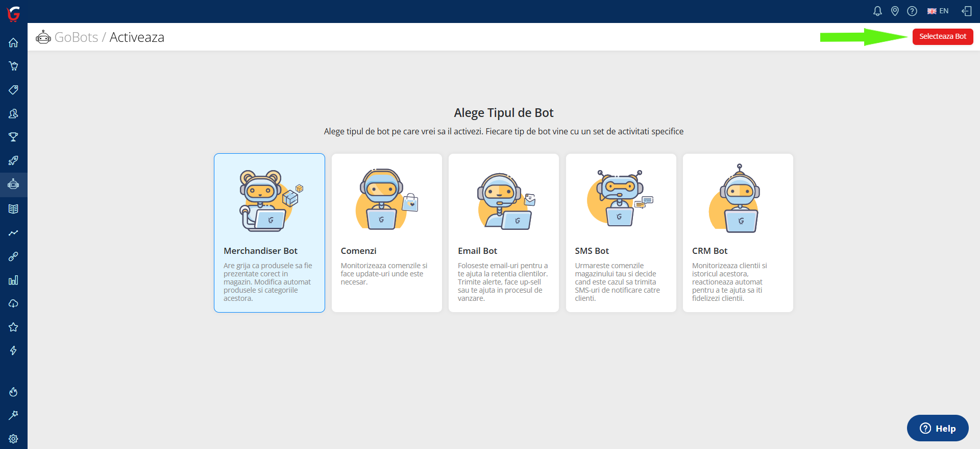Click the bar chart sidebar icon

[13, 280]
